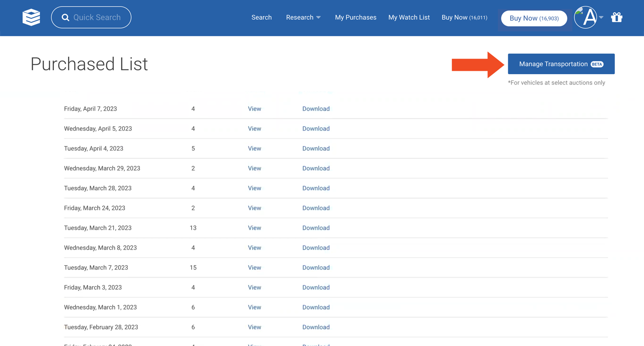The width and height of the screenshot is (644, 346).
Task: Expand the Research chevron arrow
Action: click(x=320, y=17)
